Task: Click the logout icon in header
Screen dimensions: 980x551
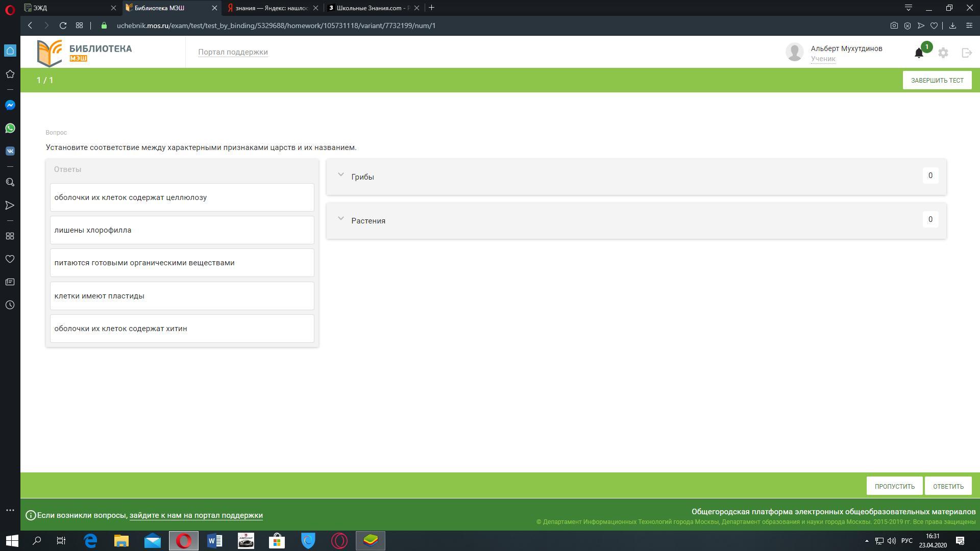Action: (967, 53)
